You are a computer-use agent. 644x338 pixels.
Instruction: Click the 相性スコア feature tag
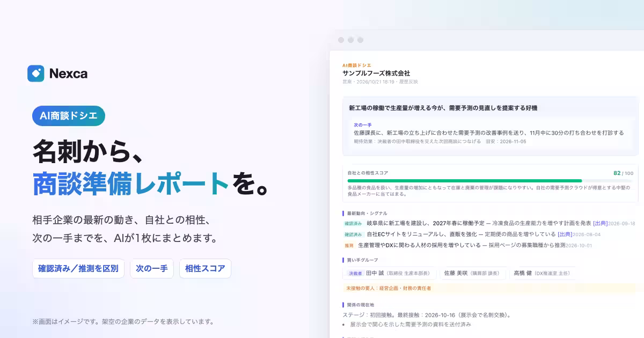pyautogui.click(x=205, y=268)
